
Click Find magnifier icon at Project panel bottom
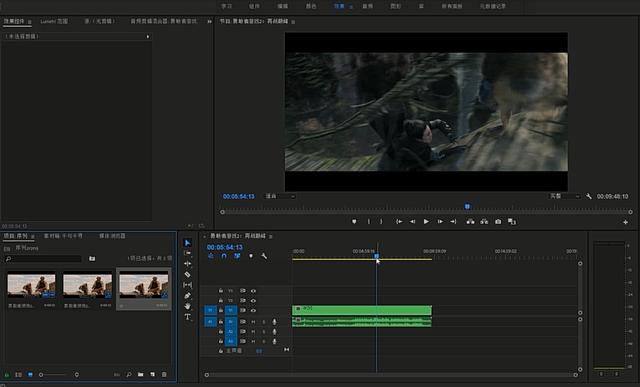coord(129,374)
